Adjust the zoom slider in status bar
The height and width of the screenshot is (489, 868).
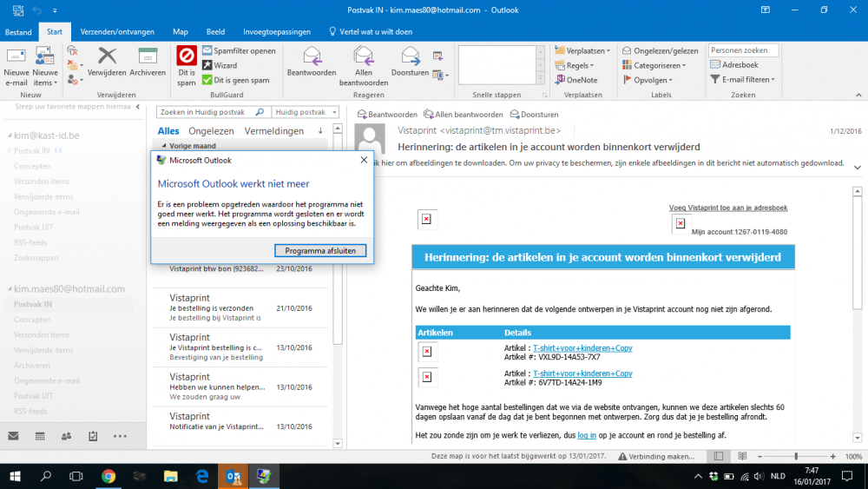pyautogui.click(x=796, y=456)
